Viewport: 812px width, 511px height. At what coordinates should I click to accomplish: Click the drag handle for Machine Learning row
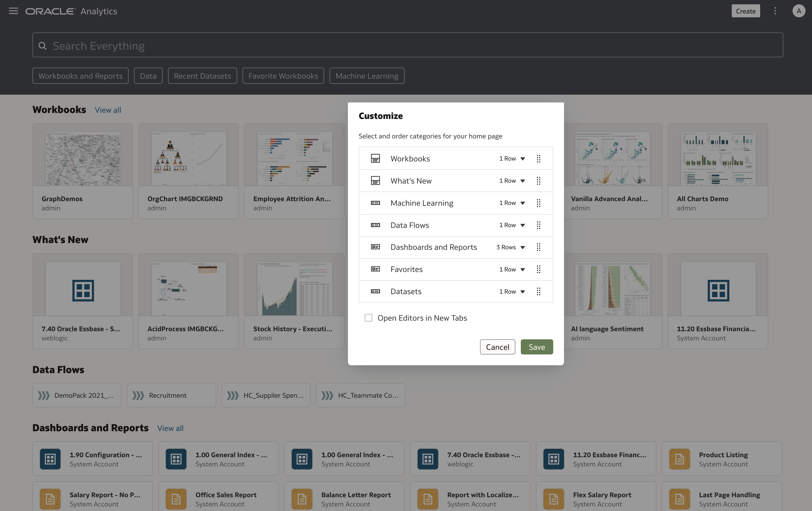pos(538,203)
